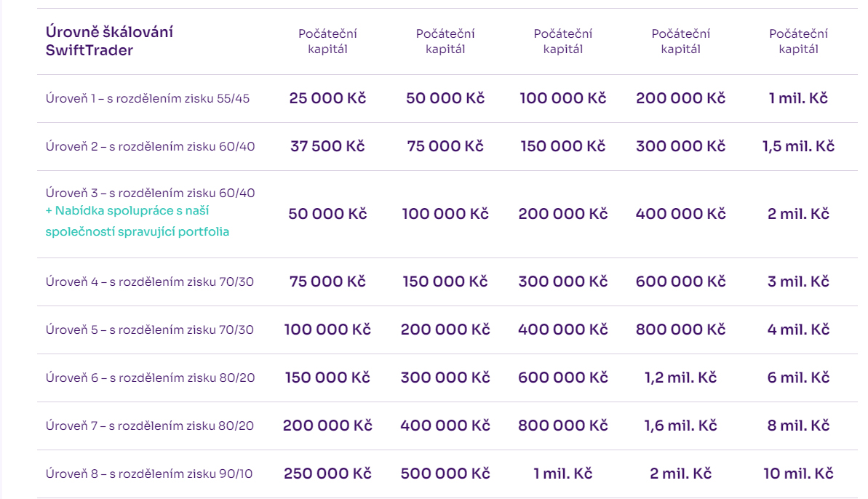Select the Úroveň 6 profit split 80/20 label

(151, 378)
